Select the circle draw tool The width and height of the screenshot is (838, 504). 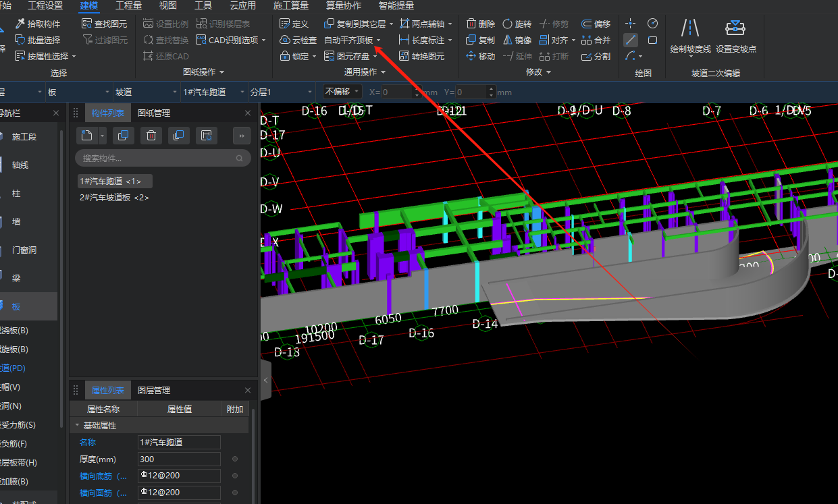[x=652, y=23]
